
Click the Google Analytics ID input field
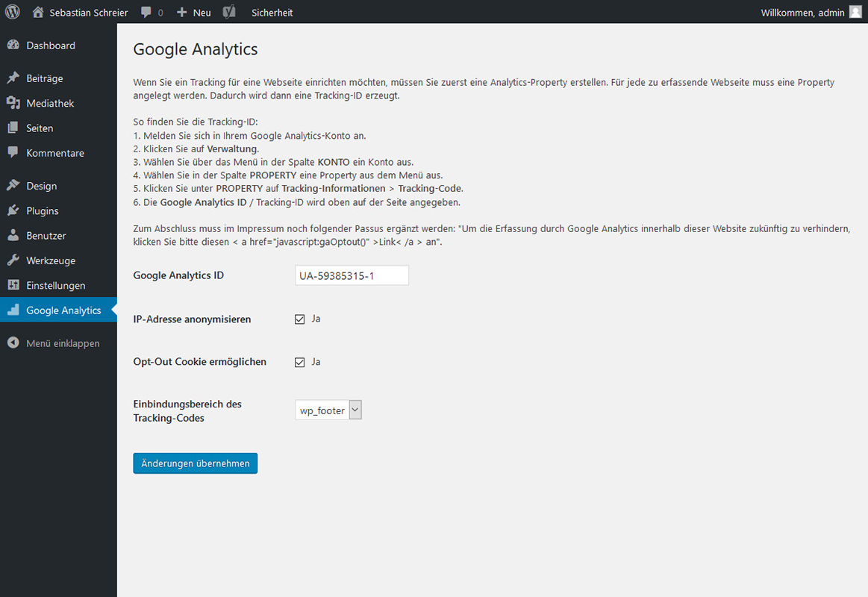tap(352, 275)
